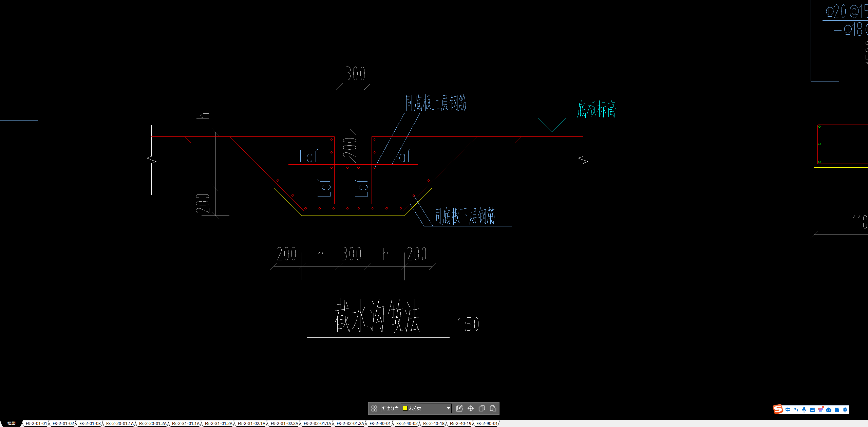Click the Sogou pen settings icon

pyautogui.click(x=845, y=410)
